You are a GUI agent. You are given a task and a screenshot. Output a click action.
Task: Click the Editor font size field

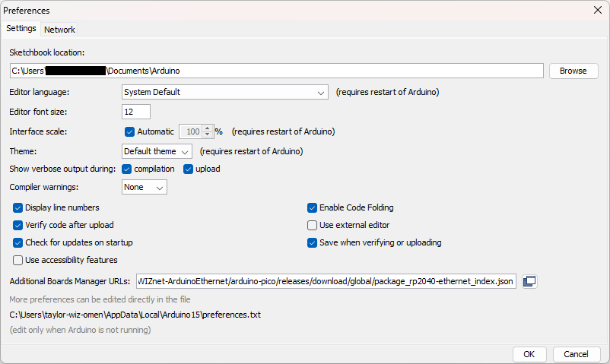(136, 112)
